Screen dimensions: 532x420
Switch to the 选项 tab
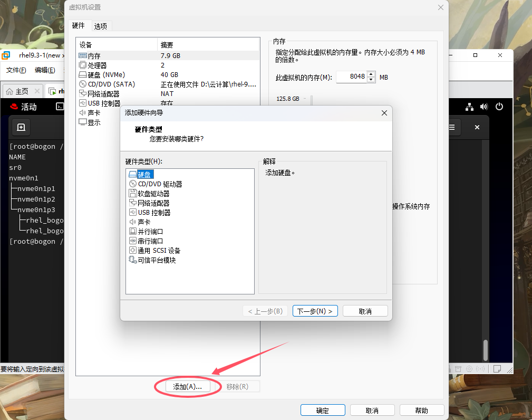[100, 25]
